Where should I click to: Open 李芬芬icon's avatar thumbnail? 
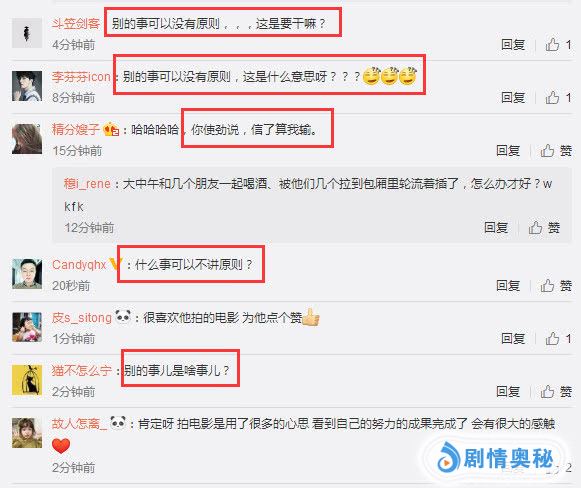27,86
